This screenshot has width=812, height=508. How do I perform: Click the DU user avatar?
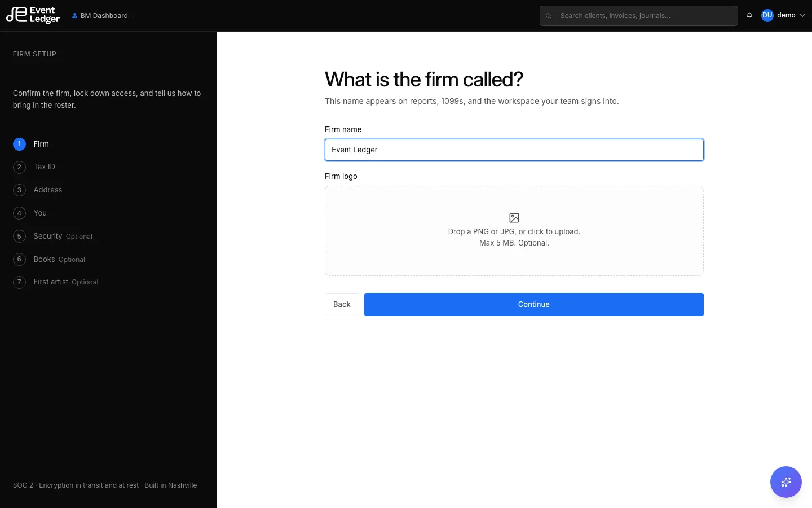point(767,15)
